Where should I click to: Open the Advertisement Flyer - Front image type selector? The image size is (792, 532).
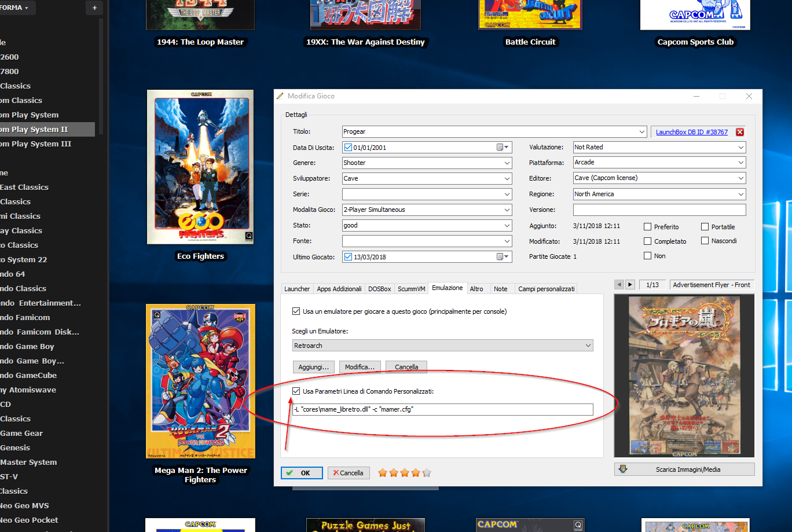(712, 285)
